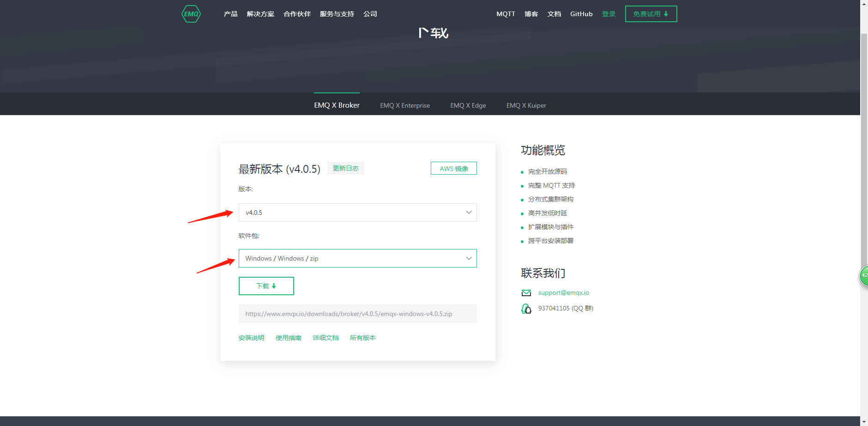Go to the MQTT page

pyautogui.click(x=506, y=14)
